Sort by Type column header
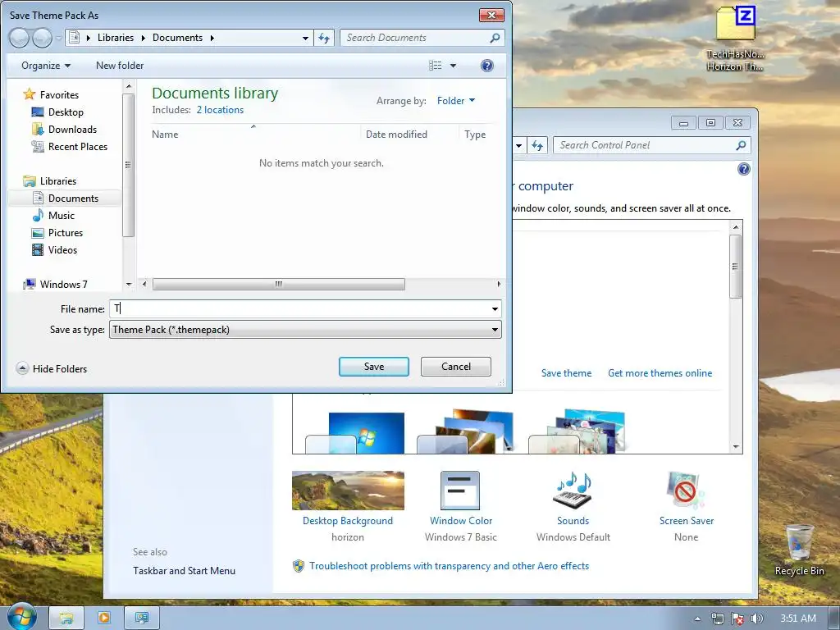Viewport: 840px width, 630px height. 475,135
